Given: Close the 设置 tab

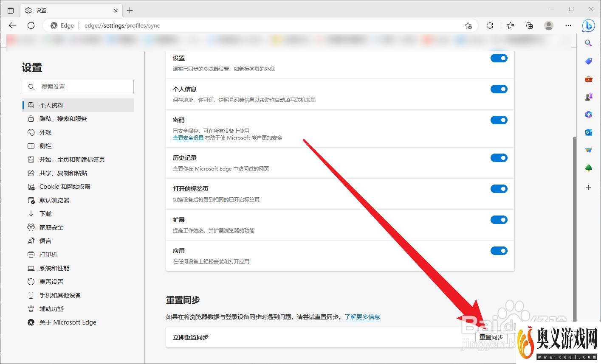Looking at the screenshot, I should tap(116, 11).
